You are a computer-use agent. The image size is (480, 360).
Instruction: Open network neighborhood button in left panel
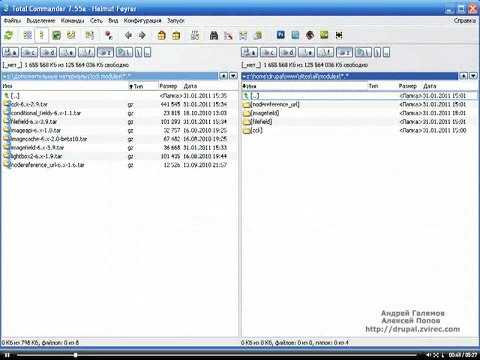[x=125, y=52]
